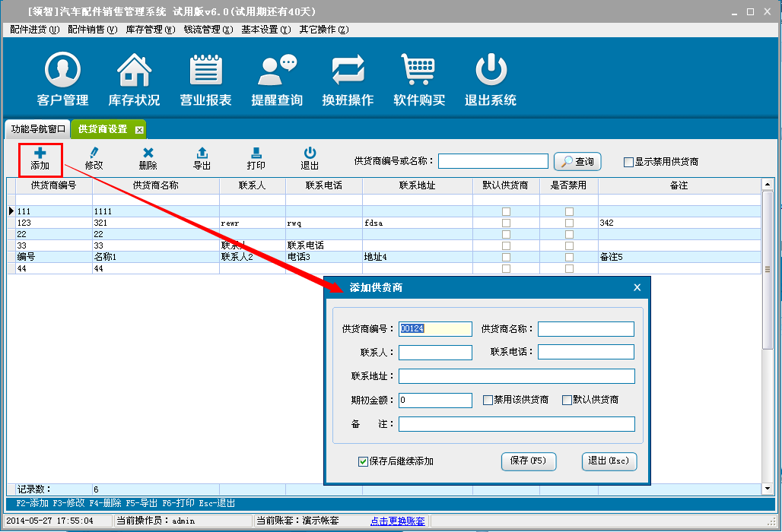Open 客户管理 customer management icon
The width and height of the screenshot is (782, 532).
(x=62, y=71)
